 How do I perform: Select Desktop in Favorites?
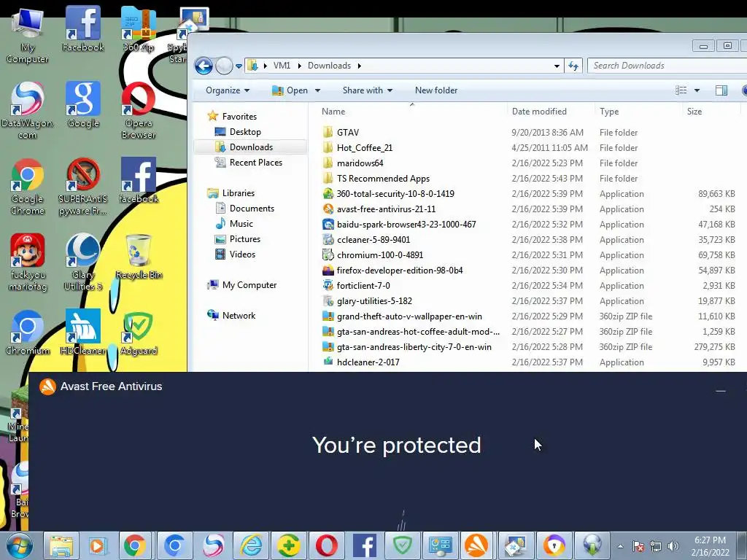coord(245,132)
